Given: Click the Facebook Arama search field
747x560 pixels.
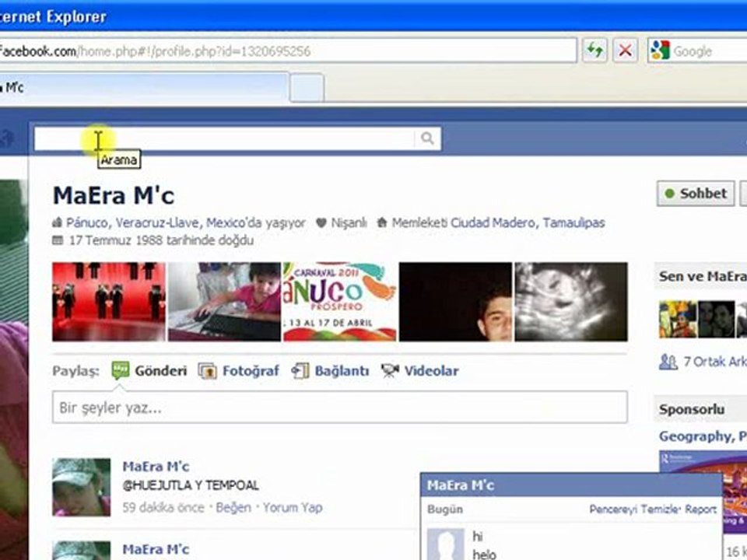Looking at the screenshot, I should pyautogui.click(x=224, y=138).
